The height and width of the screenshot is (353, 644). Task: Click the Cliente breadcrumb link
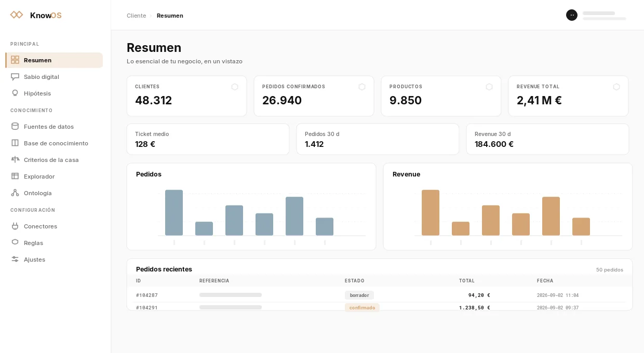136,16
